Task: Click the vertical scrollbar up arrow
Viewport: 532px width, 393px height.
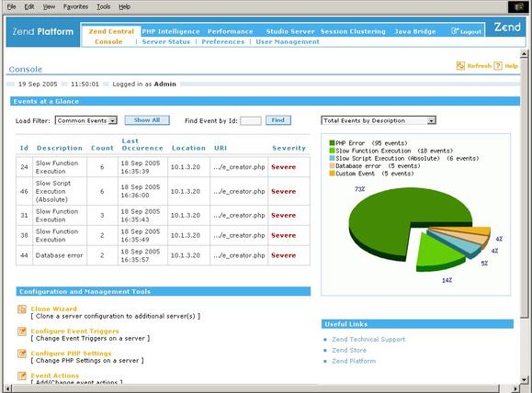Action: pos(524,53)
